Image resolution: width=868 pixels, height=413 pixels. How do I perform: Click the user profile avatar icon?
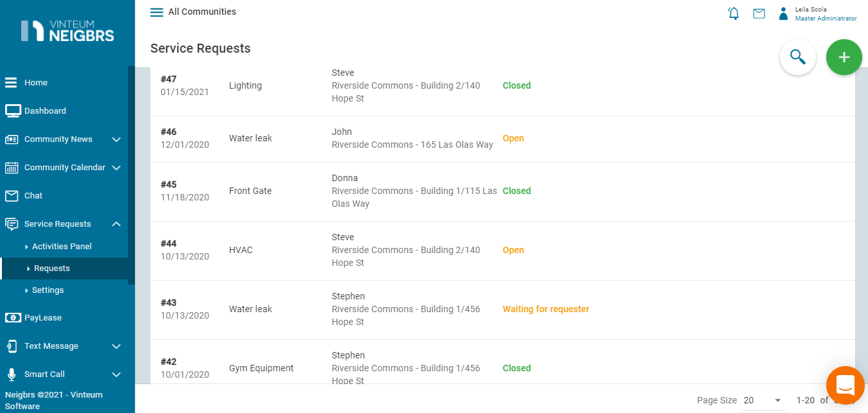[783, 13]
